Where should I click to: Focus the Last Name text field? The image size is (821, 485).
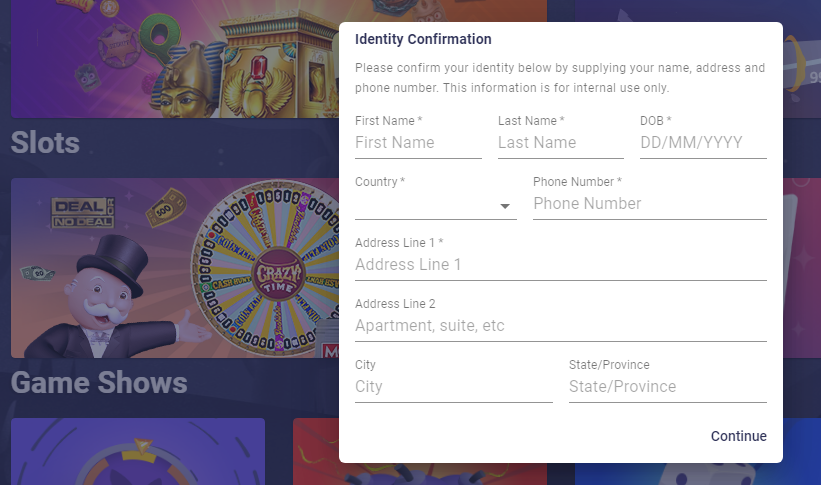coord(560,143)
